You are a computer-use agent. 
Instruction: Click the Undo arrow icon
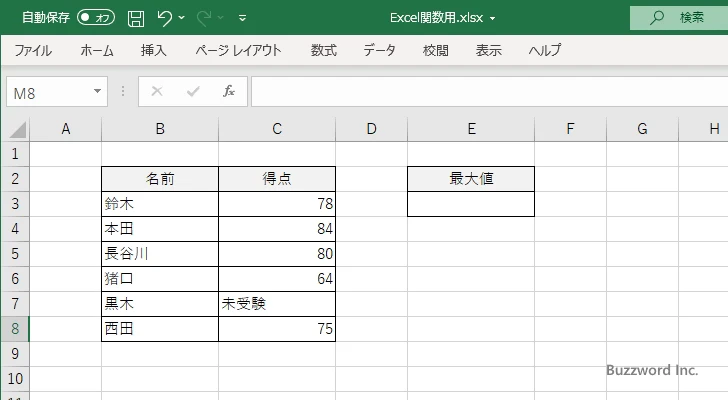pos(164,18)
